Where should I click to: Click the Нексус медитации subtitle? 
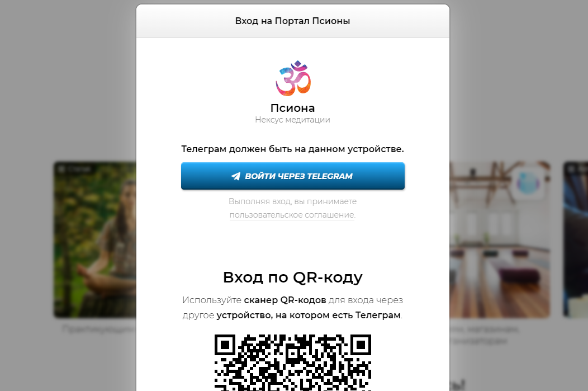292,120
